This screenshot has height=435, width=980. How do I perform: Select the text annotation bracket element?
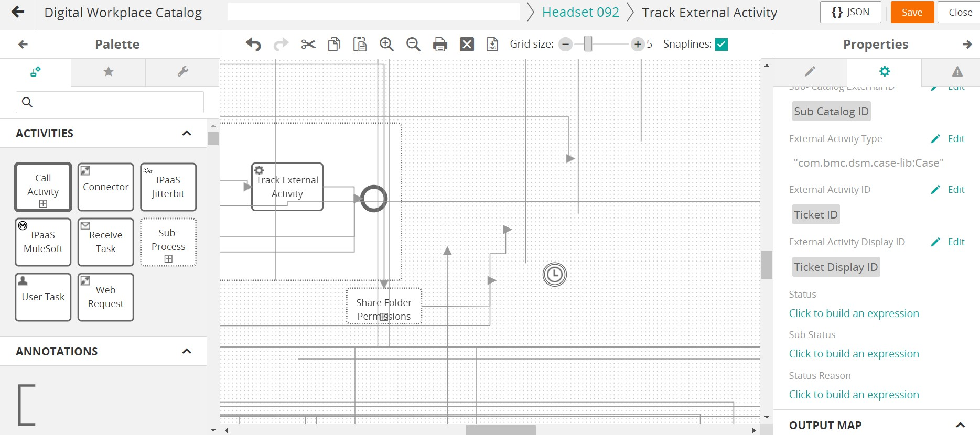pyautogui.click(x=27, y=405)
